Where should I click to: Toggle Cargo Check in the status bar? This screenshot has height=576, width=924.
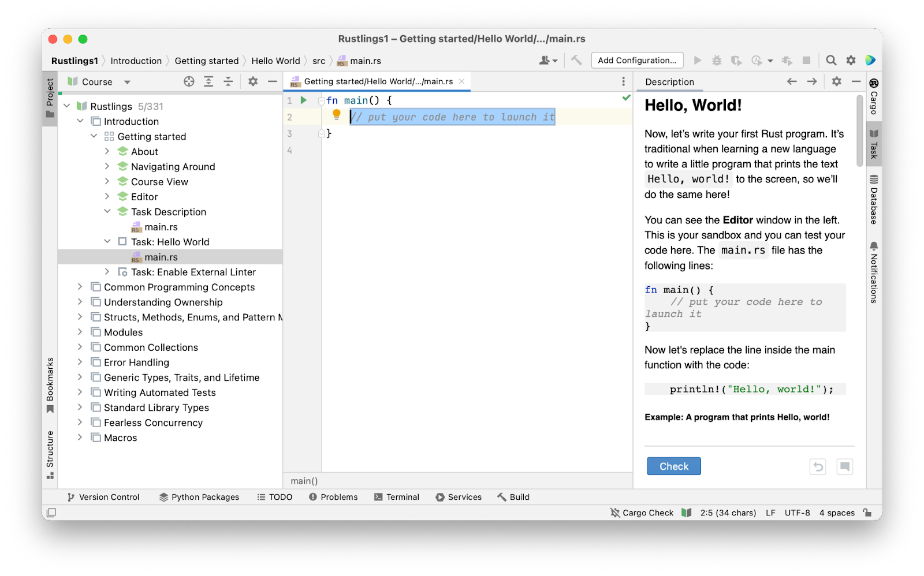[x=642, y=513]
